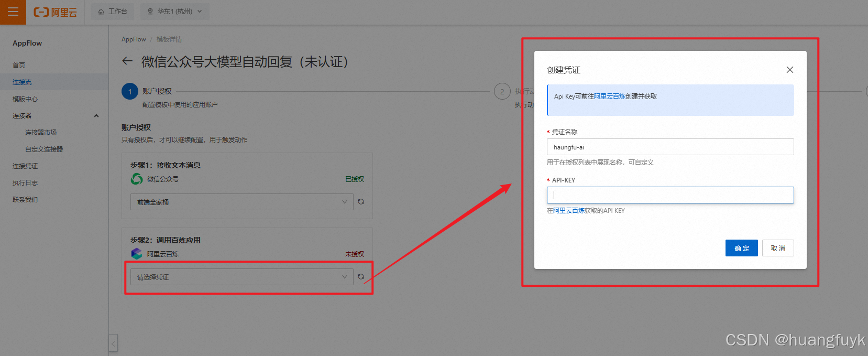Select step 2 circle in the stepper
This screenshot has height=356, width=868.
pyautogui.click(x=502, y=91)
